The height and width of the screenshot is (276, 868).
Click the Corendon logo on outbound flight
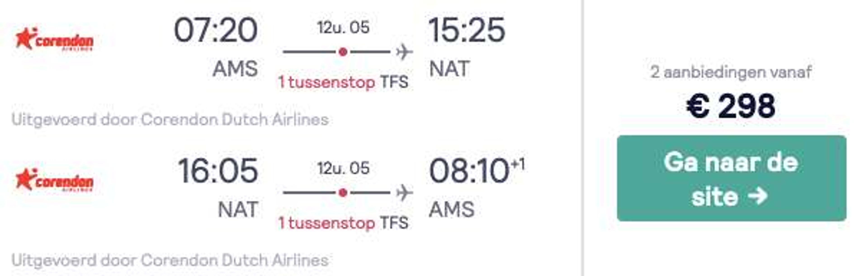[54, 39]
